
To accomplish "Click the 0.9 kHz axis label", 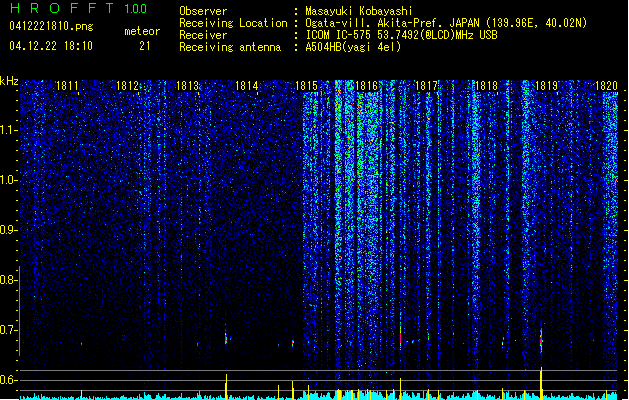I will pos(8,230).
